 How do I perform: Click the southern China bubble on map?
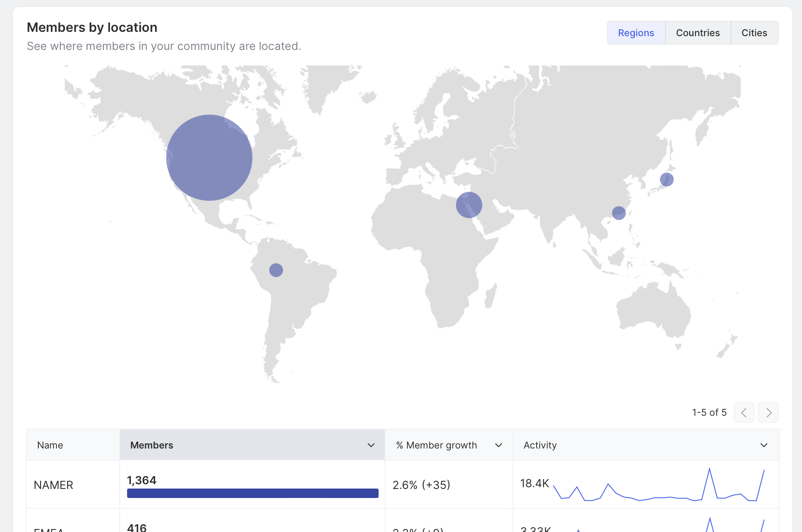click(x=619, y=213)
